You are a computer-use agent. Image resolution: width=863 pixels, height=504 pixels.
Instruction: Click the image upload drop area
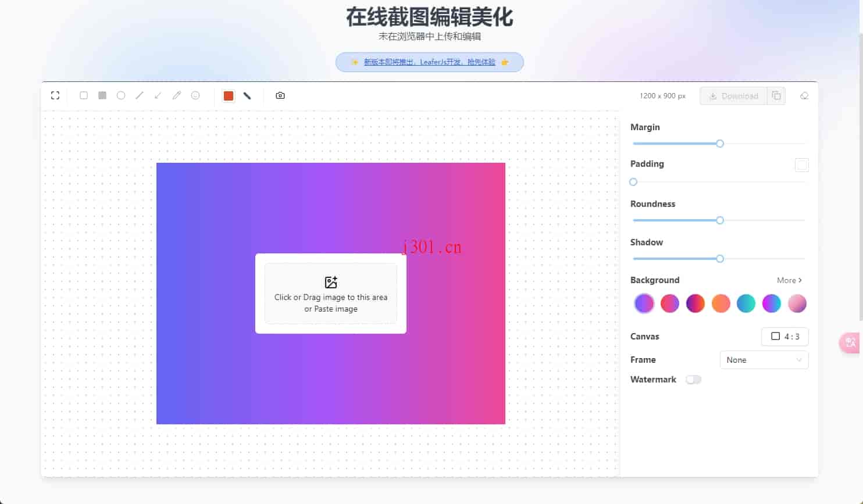pos(331,294)
